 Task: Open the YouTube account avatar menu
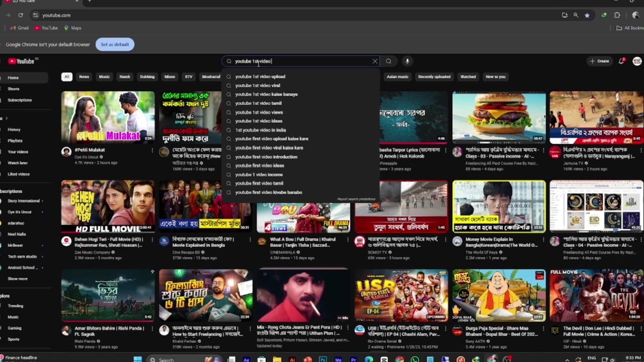point(637,61)
